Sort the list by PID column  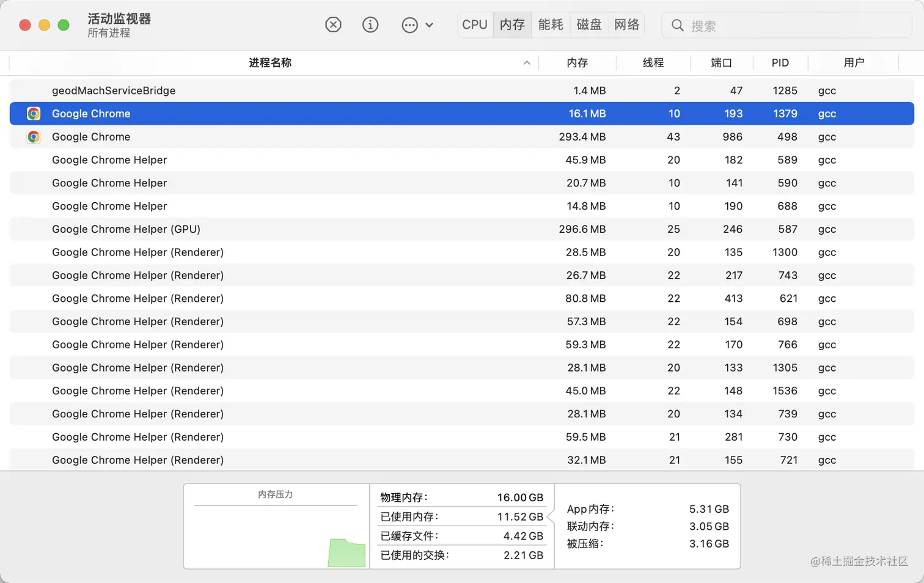point(780,62)
